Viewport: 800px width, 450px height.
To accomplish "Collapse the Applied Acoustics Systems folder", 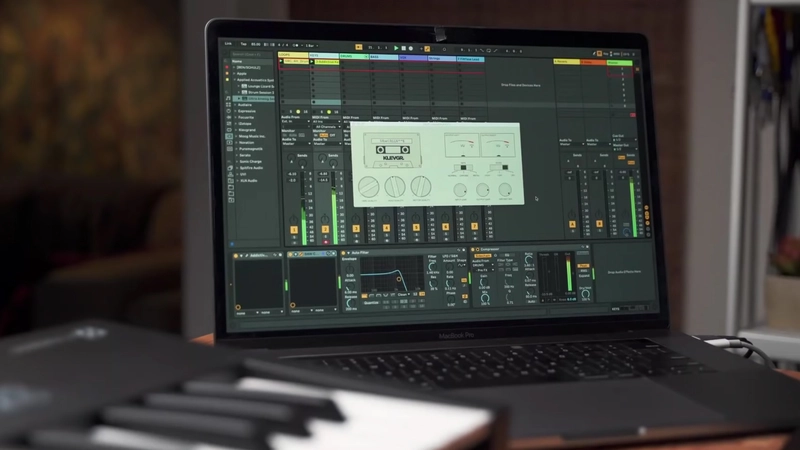I will [x=235, y=80].
